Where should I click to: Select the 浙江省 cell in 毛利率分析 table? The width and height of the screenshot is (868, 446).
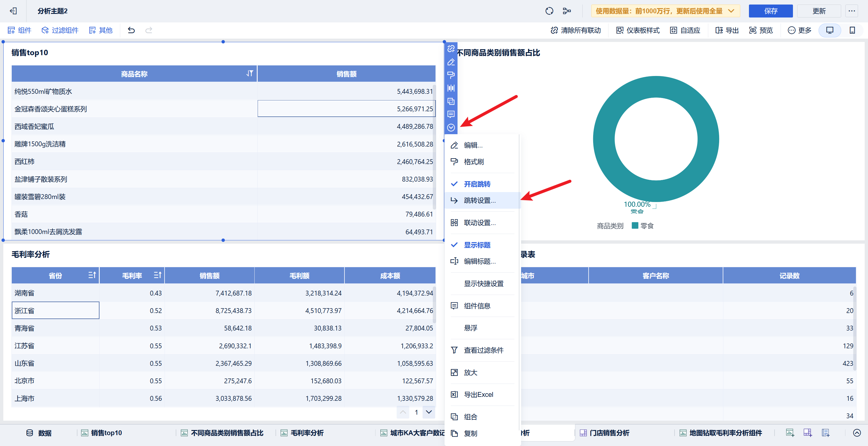55,311
